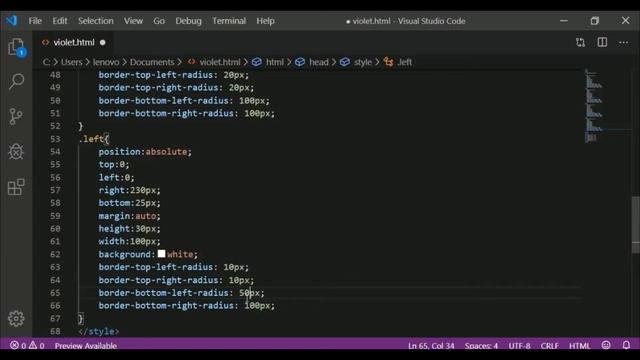Image resolution: width=640 pixels, height=360 pixels.
Task: Click Users in the breadcrumb path
Action: pyautogui.click(x=71, y=62)
